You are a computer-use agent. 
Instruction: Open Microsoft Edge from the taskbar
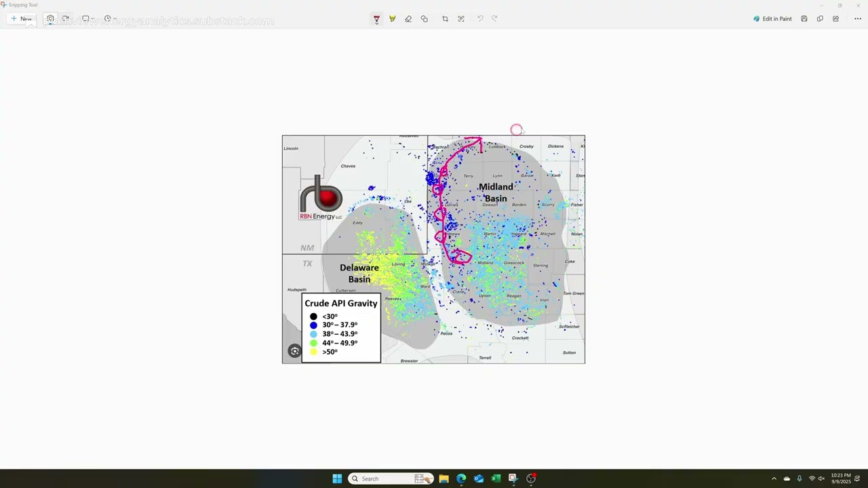[x=461, y=479]
